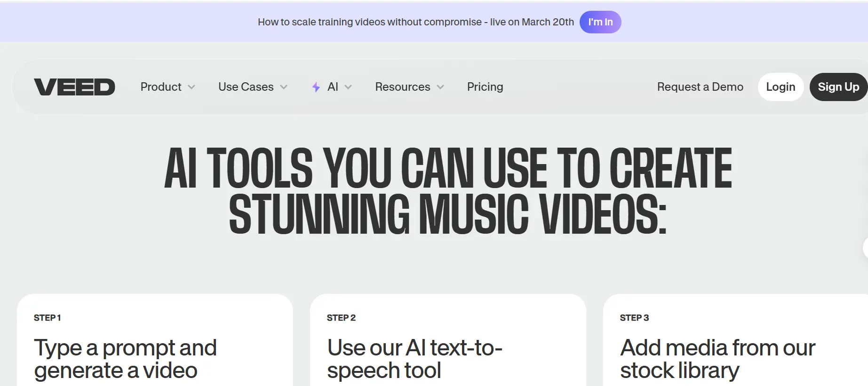This screenshot has width=868, height=386.
Task: Click the VEED logo
Action: click(74, 87)
